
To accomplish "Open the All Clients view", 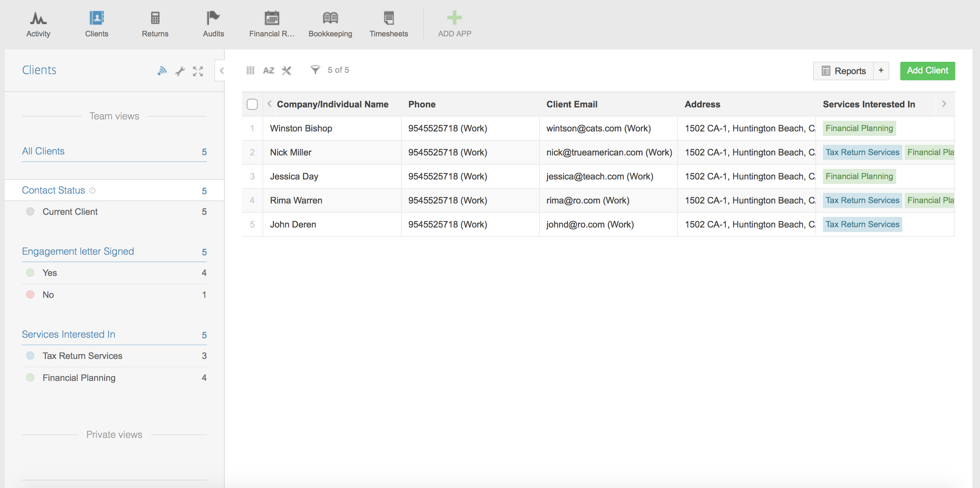I will click(43, 151).
